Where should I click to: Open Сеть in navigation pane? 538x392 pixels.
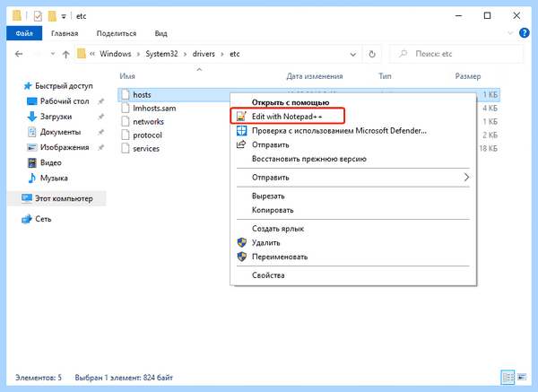coord(43,219)
